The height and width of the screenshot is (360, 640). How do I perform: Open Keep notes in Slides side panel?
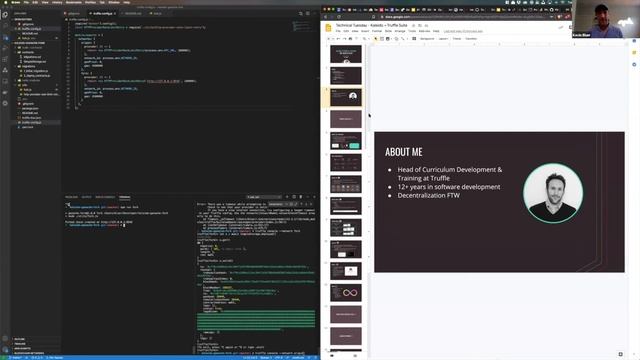tap(634, 53)
